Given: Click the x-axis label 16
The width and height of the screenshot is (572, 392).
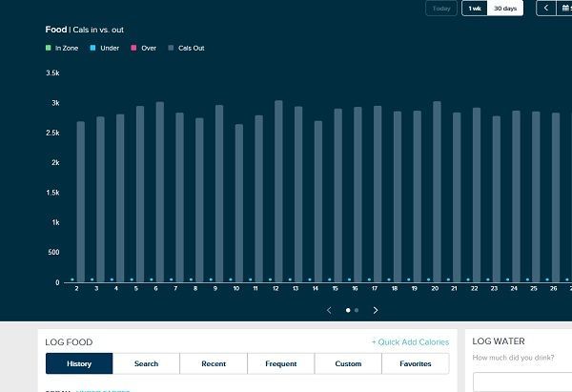Looking at the screenshot, I should coord(355,288).
